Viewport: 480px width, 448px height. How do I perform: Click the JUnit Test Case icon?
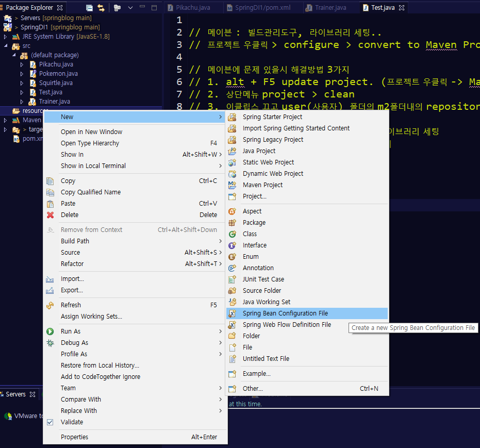[x=233, y=279]
